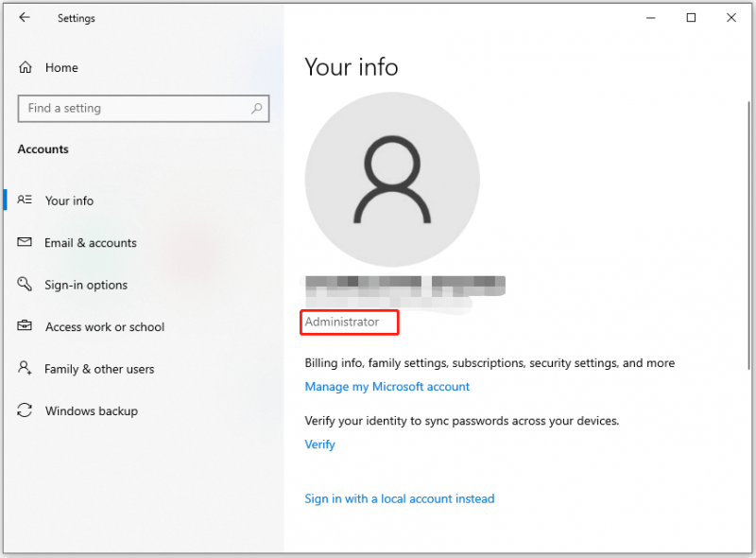Click the Billing info description text
Screen dimensions: 756x558
[490, 363]
